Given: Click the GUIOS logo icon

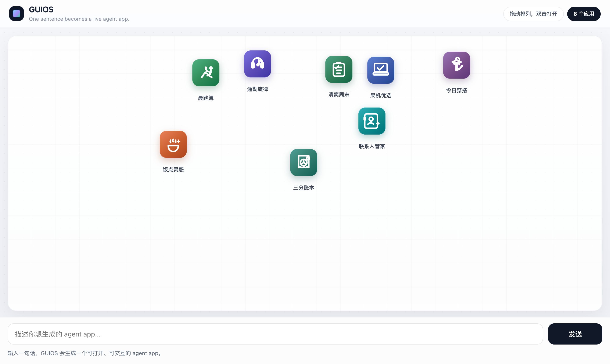Looking at the screenshot, I should (17, 14).
